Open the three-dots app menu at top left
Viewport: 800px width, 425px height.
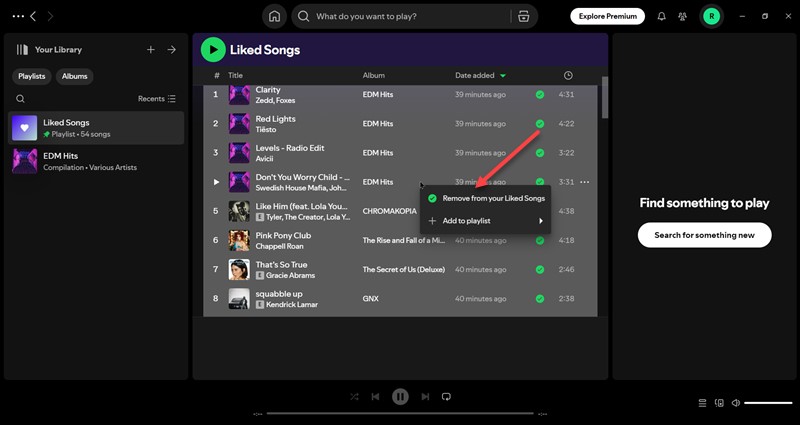tap(18, 16)
